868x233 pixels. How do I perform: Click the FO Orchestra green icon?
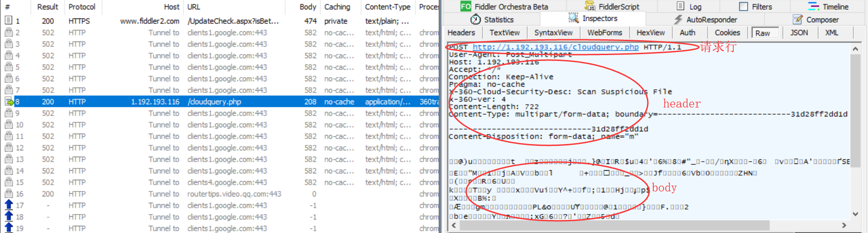point(466,6)
